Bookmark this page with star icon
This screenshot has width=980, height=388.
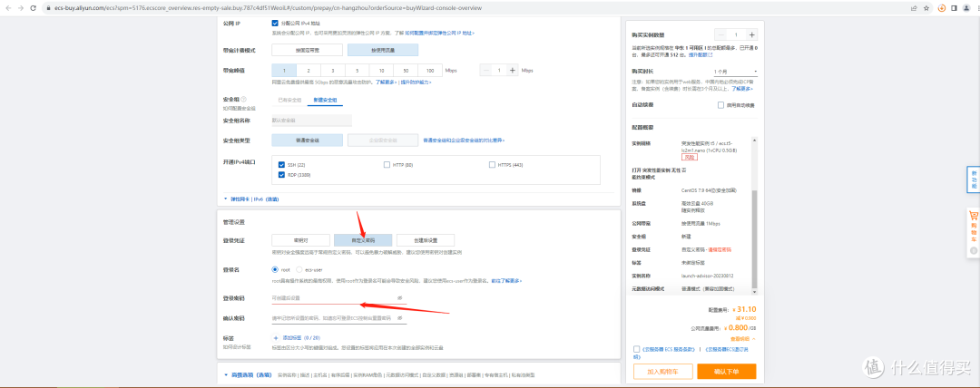click(x=926, y=8)
